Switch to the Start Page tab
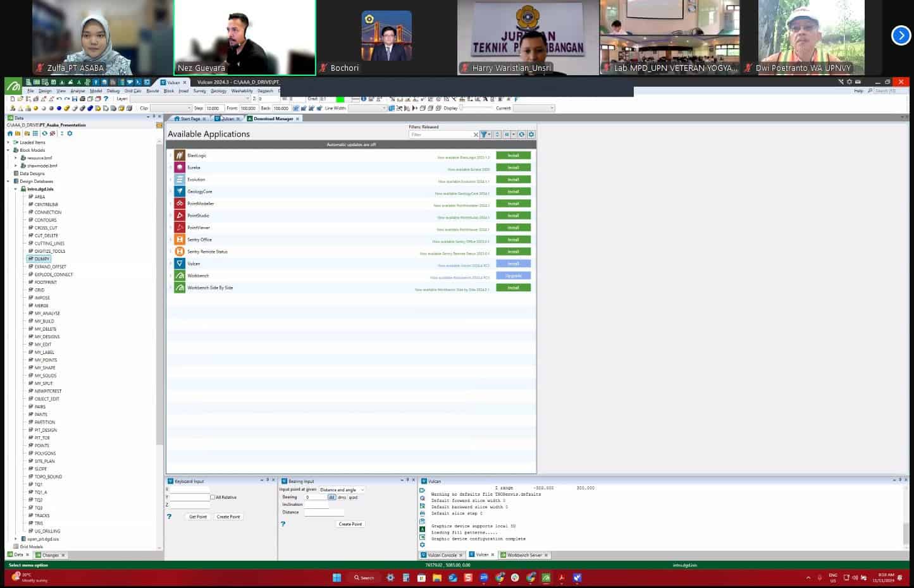The width and height of the screenshot is (914, 588). tap(190, 118)
